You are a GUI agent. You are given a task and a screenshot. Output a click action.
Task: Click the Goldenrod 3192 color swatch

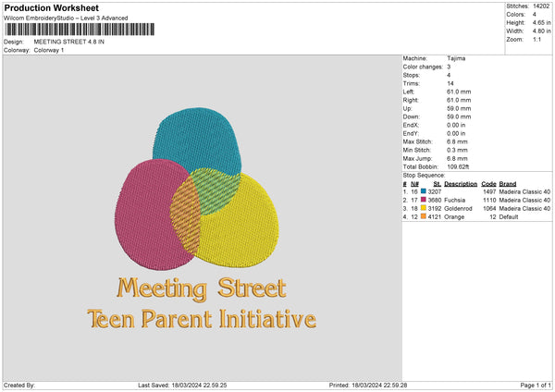tap(424, 208)
